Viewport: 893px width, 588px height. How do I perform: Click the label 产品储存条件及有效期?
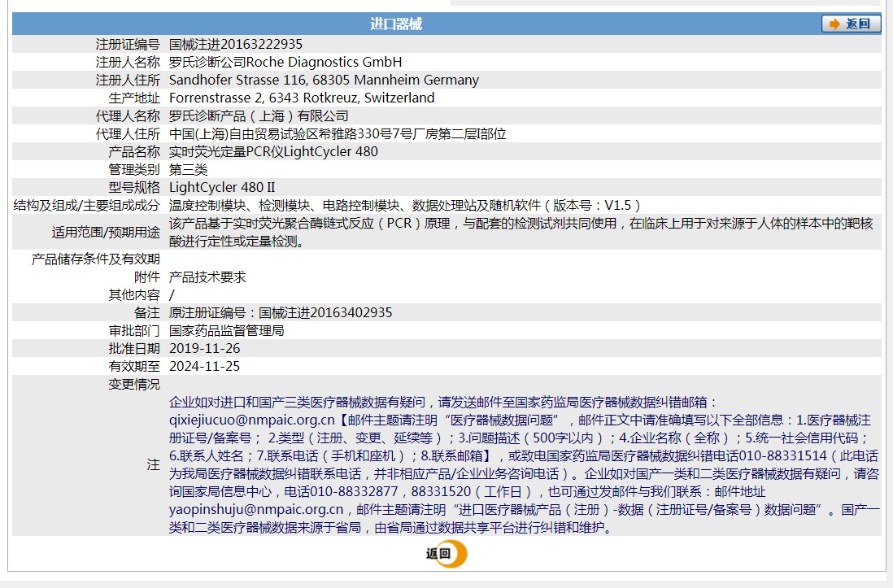click(x=96, y=259)
